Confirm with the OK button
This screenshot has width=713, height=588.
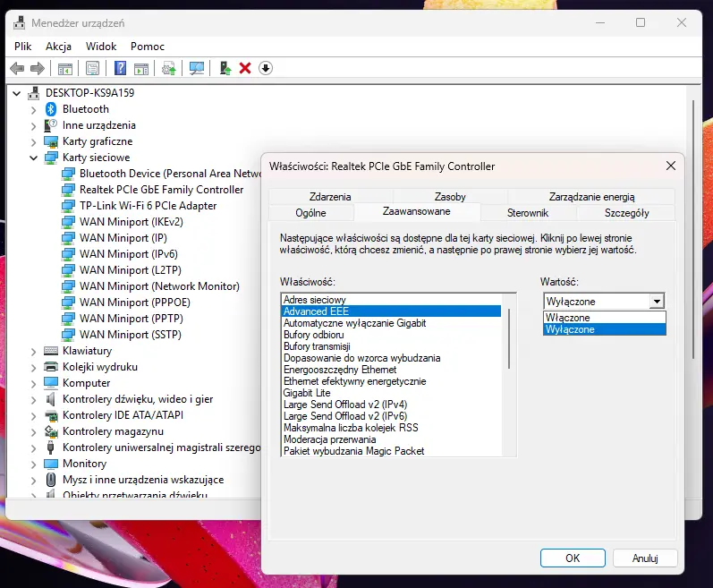point(573,558)
